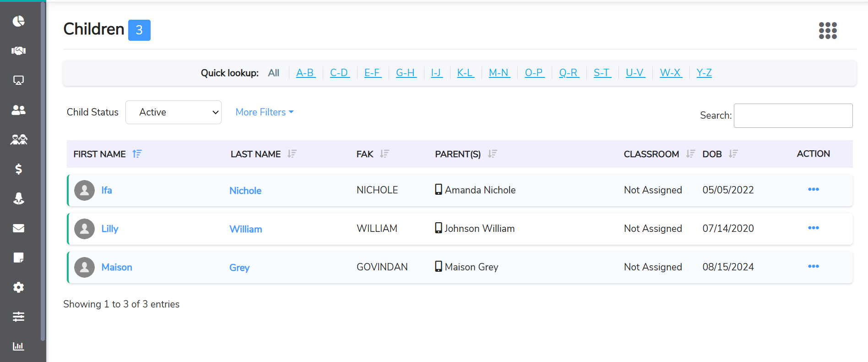Click the Grey last name link
868x362 pixels.
pyautogui.click(x=239, y=268)
